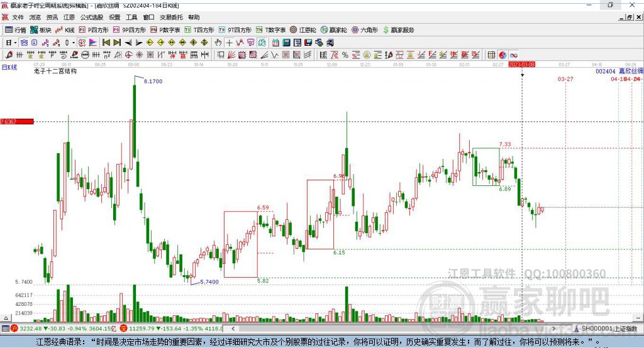Image resolution: width=644 pixels, height=348 pixels.
Task: Jump to first bar icon
Action: pyautogui.click(x=106, y=43)
